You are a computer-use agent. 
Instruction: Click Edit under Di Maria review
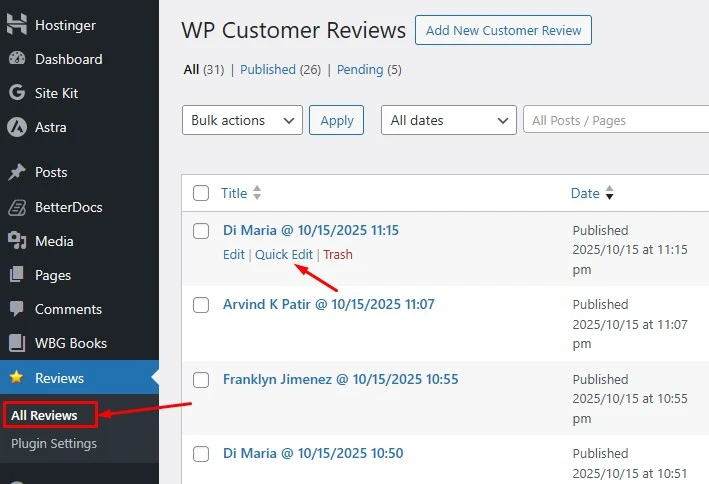click(233, 254)
